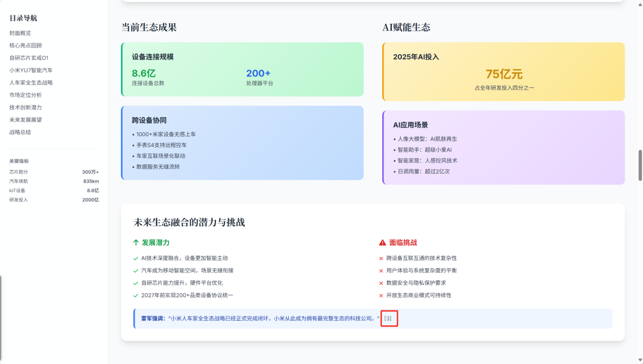Jump to 自研芯片玄戒O1 section
The image size is (643, 364).
click(x=29, y=58)
